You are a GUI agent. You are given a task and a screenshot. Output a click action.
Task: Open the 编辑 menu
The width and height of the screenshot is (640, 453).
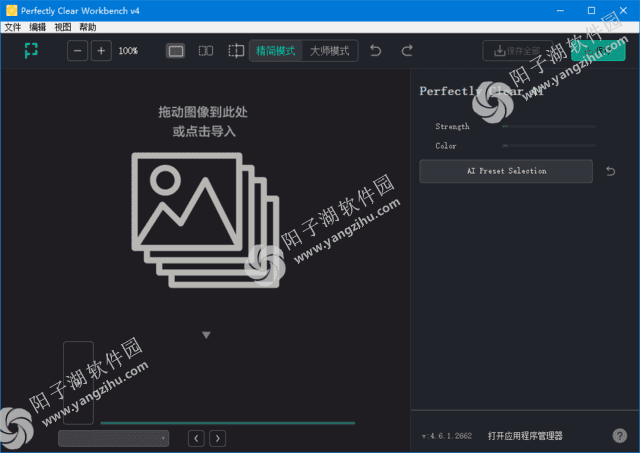(38, 27)
